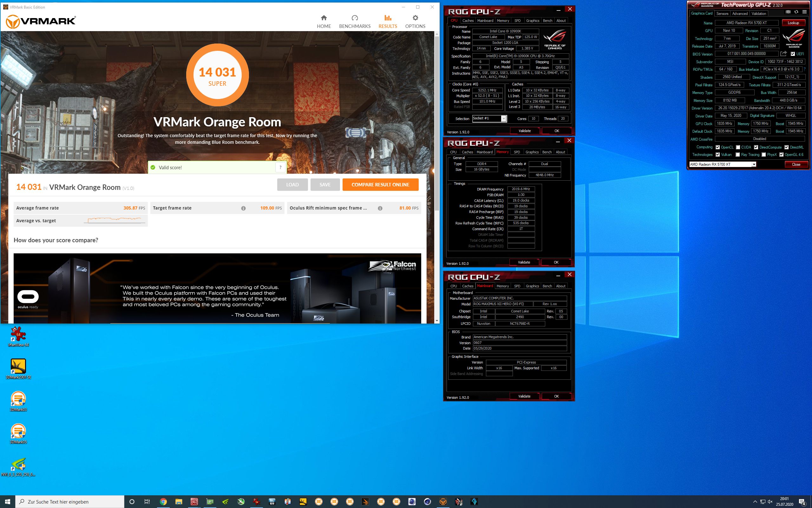This screenshot has width=812, height=508.
Task: Open the IrfanView 64 desktop icon
Action: point(18,336)
